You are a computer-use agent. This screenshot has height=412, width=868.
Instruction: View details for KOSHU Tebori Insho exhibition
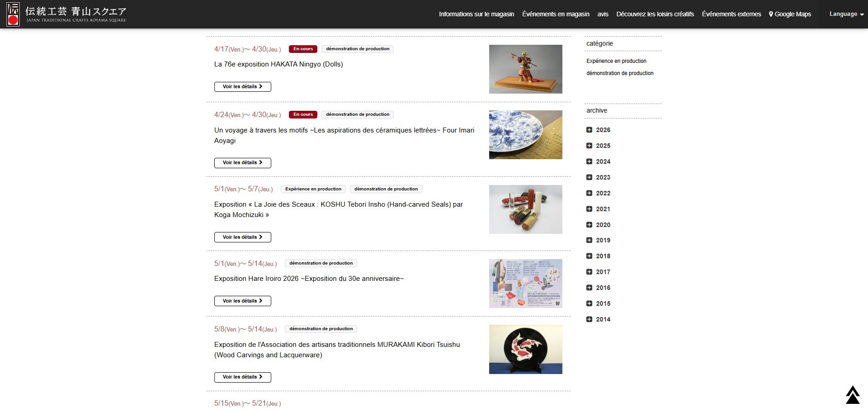click(x=242, y=237)
